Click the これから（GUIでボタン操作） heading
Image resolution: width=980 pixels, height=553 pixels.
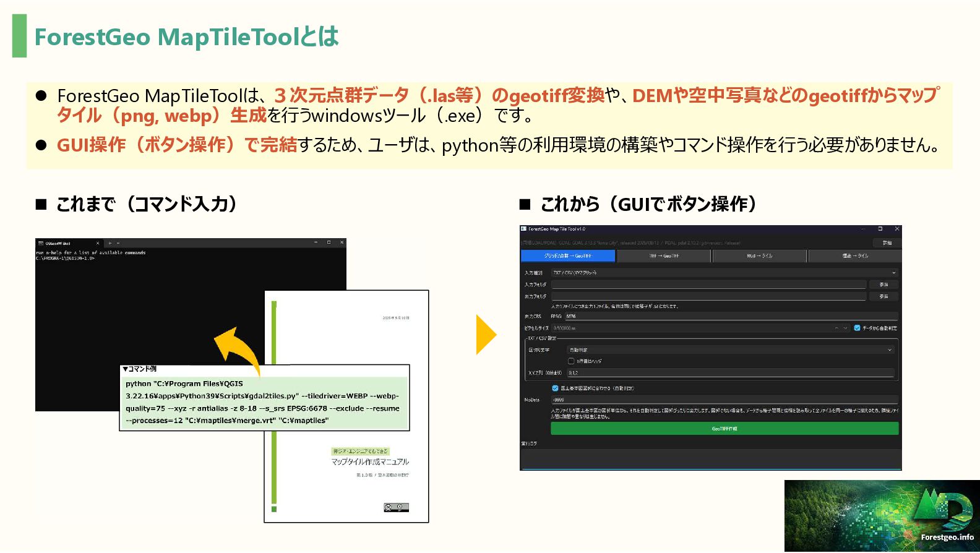click(648, 204)
